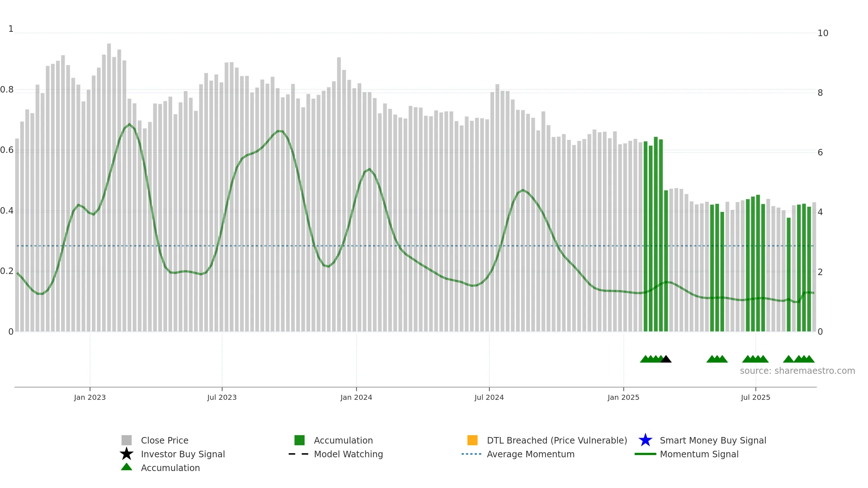Click the Smart Money Buy Signal label

coord(713,440)
